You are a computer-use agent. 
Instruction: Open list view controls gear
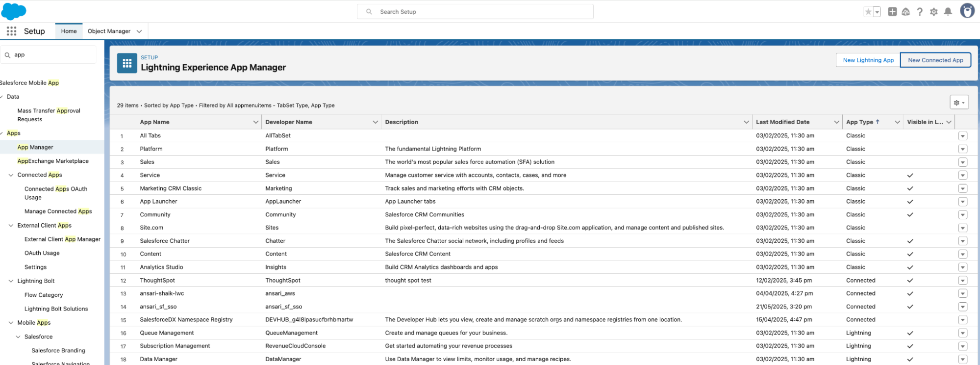[x=959, y=103]
